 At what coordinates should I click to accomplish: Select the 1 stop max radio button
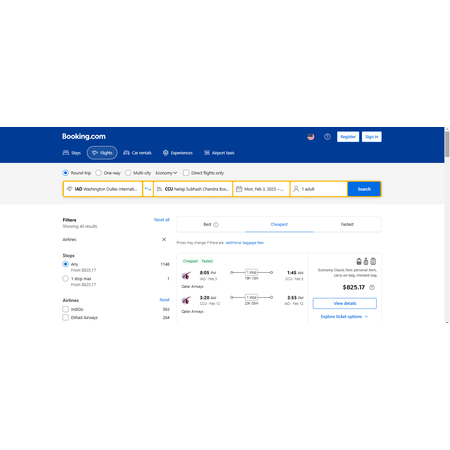66,279
